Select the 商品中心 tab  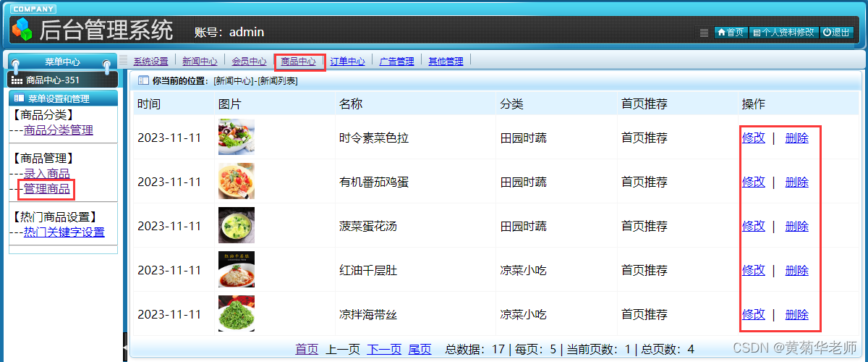click(x=299, y=62)
